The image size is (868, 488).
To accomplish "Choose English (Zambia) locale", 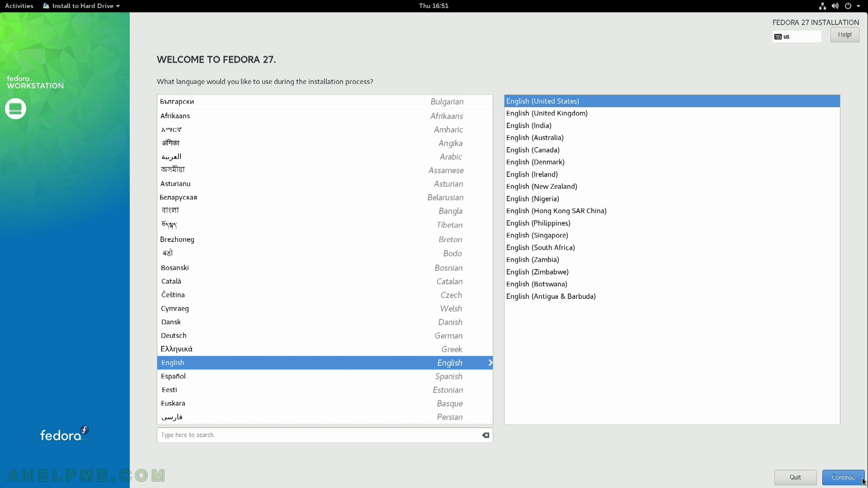I will point(672,260).
